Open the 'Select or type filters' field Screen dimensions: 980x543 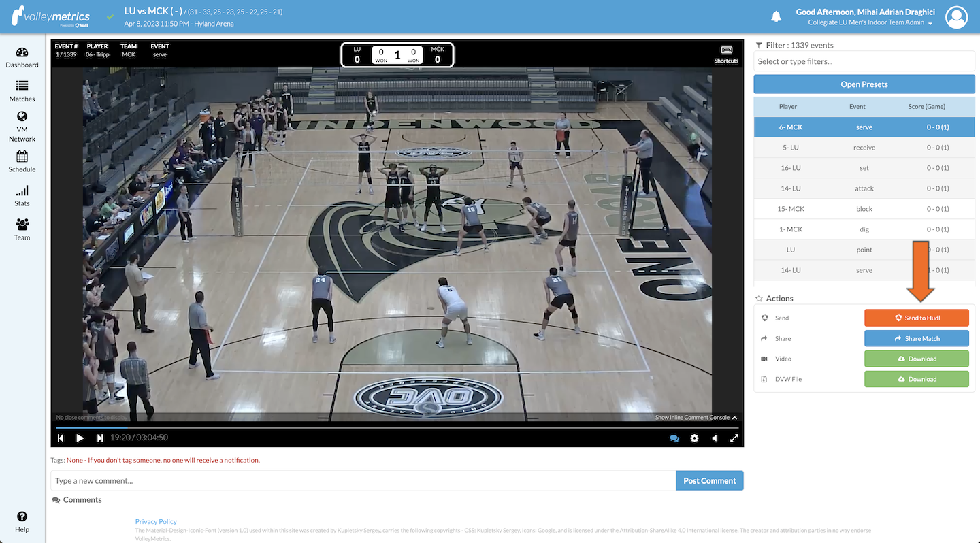tap(864, 61)
